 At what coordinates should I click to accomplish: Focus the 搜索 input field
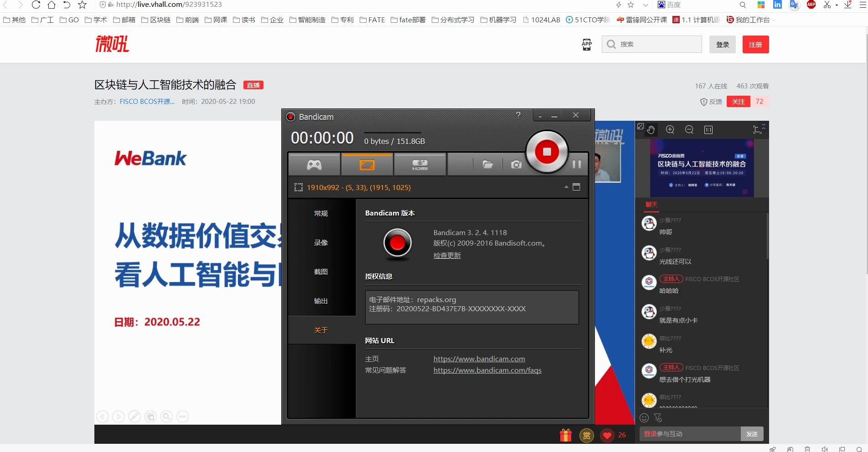(x=652, y=44)
